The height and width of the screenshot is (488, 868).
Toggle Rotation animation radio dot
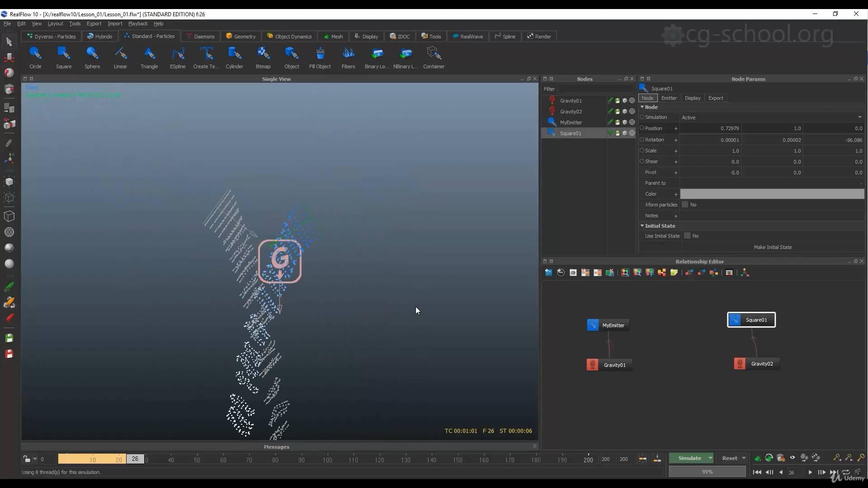click(x=642, y=140)
